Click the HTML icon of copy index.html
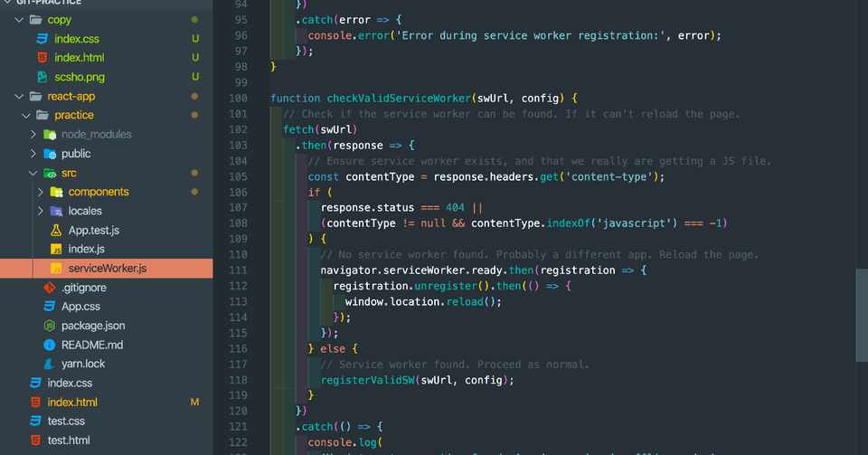Viewport: 868px width, 455px height. [x=42, y=58]
